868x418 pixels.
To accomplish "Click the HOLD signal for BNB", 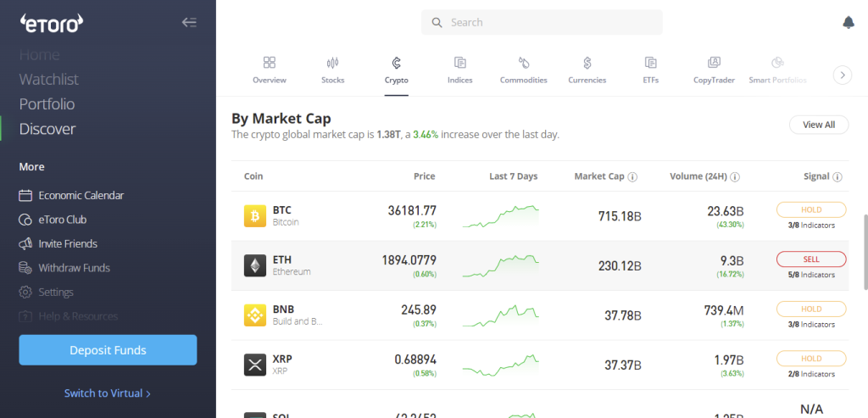I will coord(811,309).
